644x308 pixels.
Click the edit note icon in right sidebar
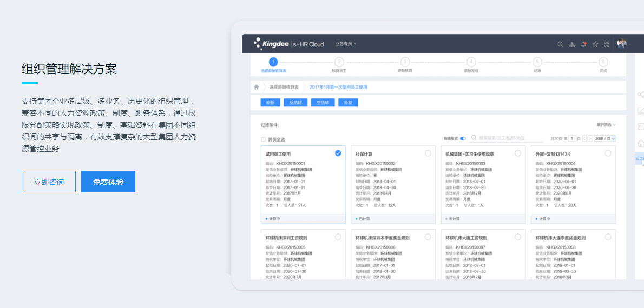click(640, 110)
